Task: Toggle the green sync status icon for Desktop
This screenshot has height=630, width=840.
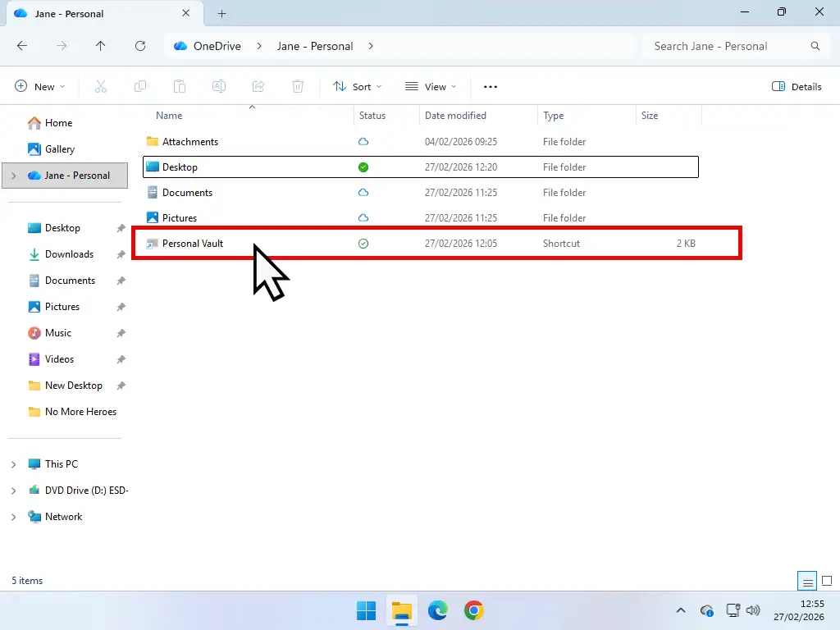Action: [x=363, y=167]
